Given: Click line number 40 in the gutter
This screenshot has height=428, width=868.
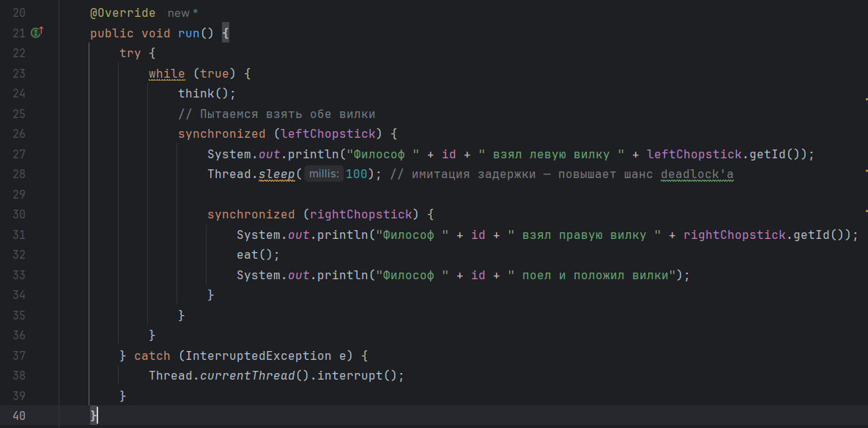Looking at the screenshot, I should (18, 416).
